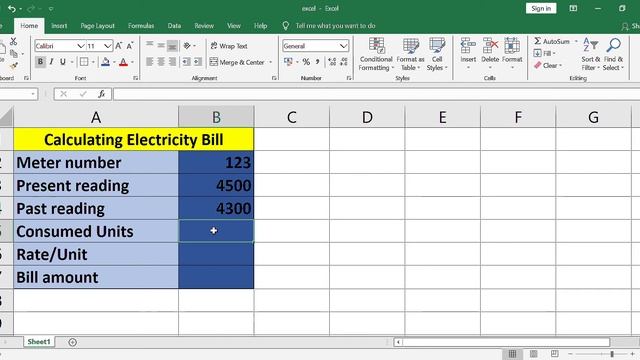Open Format cells menu in Cells group
This screenshot has height=360, width=640.
click(x=512, y=53)
